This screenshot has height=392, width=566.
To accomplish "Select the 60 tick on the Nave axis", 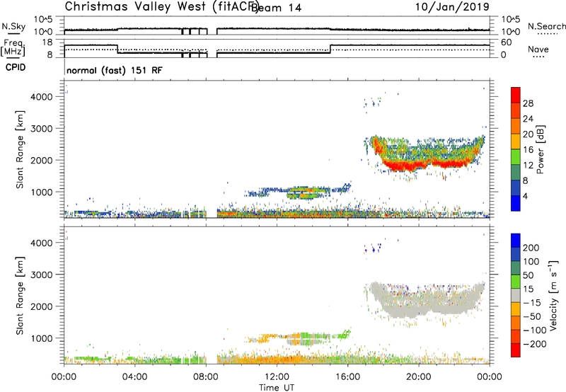I will (x=506, y=42).
